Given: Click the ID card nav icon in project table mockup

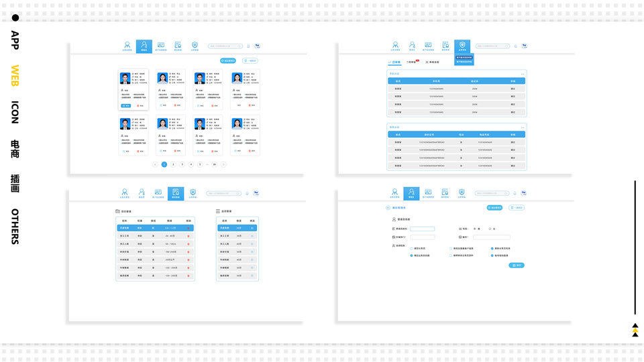Looking at the screenshot, I should coord(158,193).
